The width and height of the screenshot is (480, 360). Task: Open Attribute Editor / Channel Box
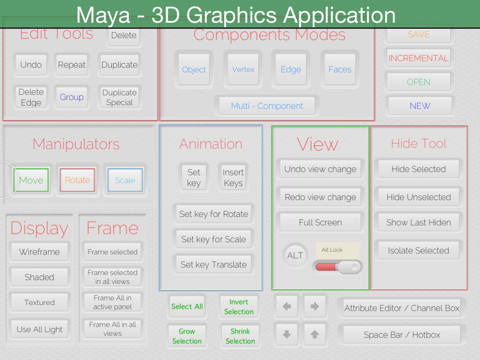pyautogui.click(x=402, y=308)
